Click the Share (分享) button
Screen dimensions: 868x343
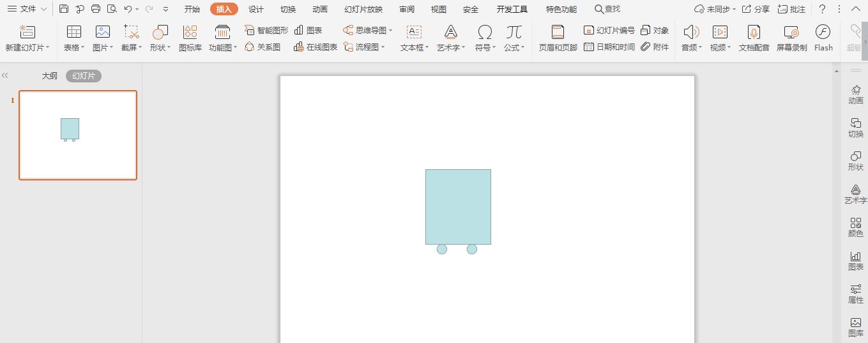[756, 9]
